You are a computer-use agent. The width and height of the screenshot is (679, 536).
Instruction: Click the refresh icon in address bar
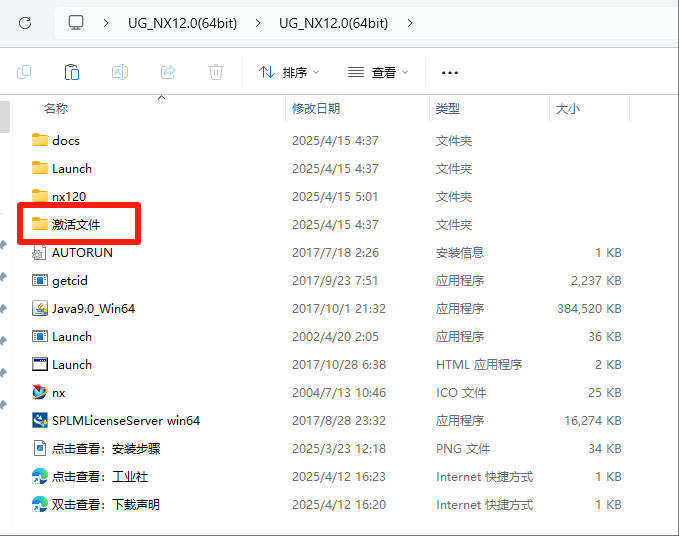point(25,22)
